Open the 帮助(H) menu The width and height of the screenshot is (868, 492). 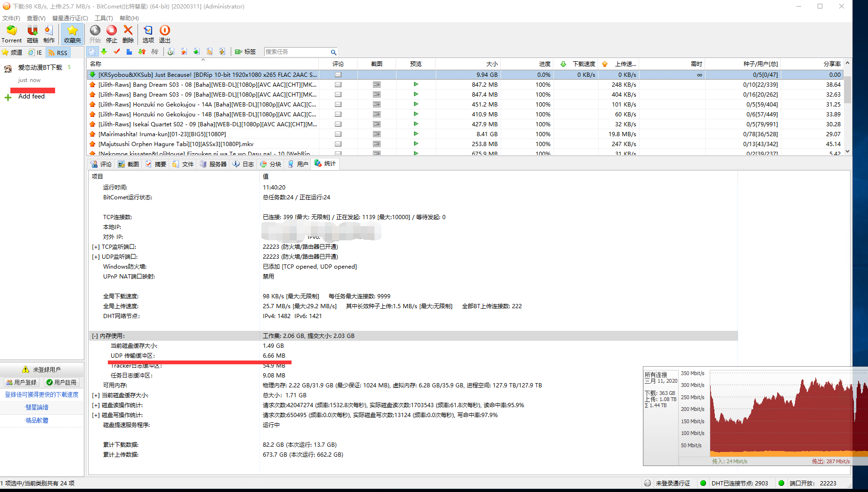pos(129,18)
